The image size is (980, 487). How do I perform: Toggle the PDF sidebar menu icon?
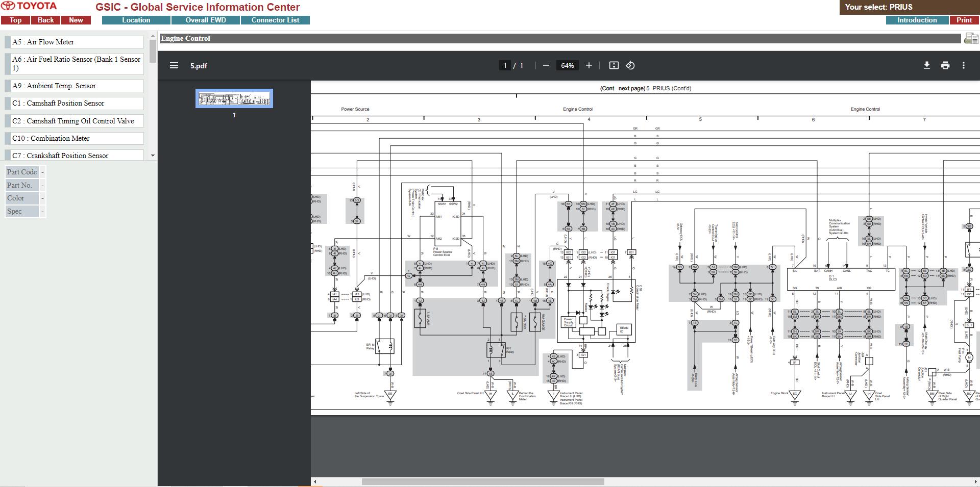pos(174,65)
